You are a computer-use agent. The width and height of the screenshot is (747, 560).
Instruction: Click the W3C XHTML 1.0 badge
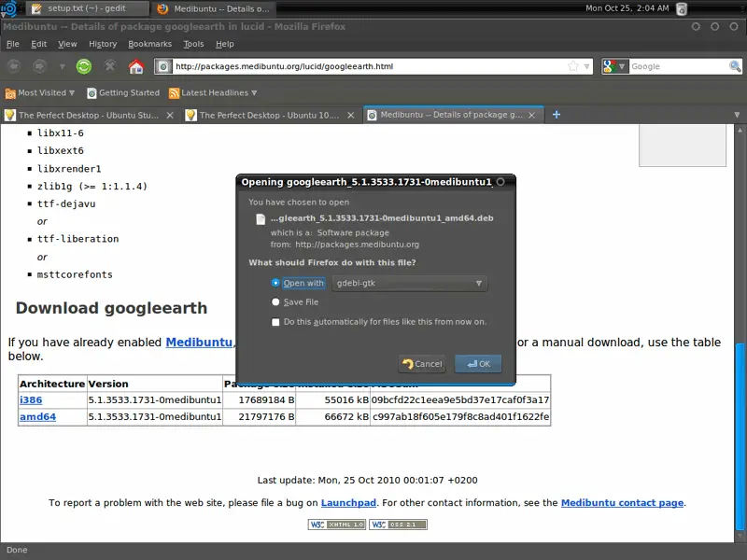point(337,525)
